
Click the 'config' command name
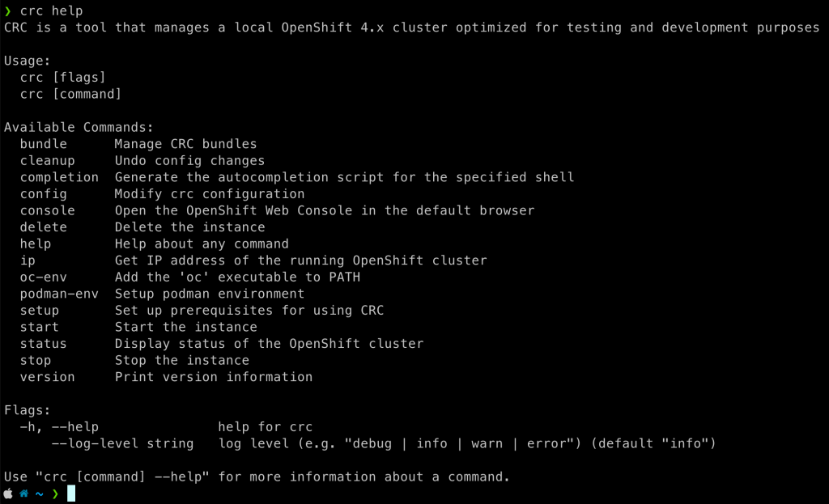44,194
